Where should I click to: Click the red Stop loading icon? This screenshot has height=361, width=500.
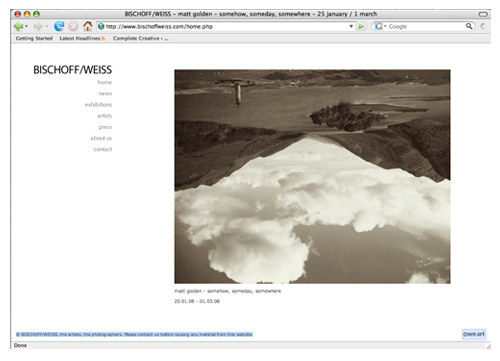click(73, 26)
